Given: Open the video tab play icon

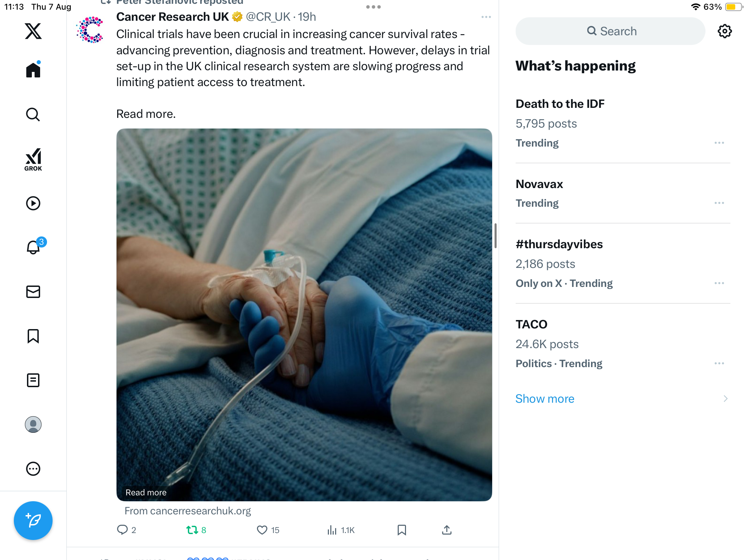Looking at the screenshot, I should [33, 203].
